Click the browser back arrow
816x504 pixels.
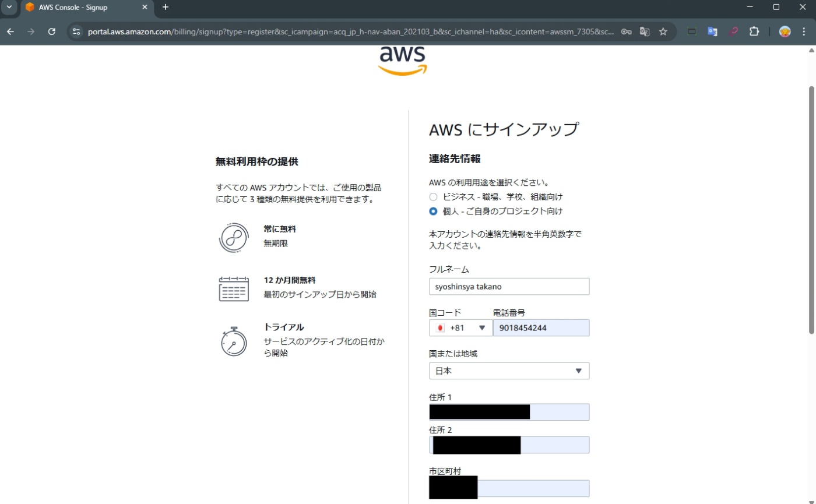10,31
